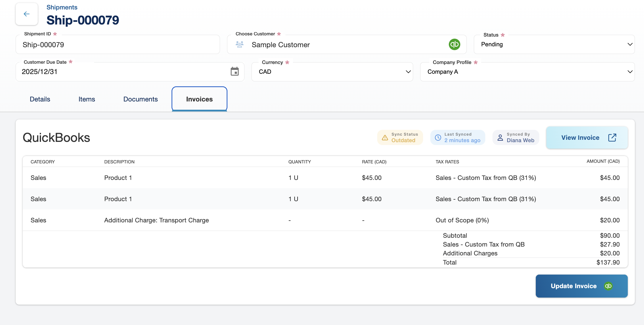Click the Shipments breadcrumb link

62,7
